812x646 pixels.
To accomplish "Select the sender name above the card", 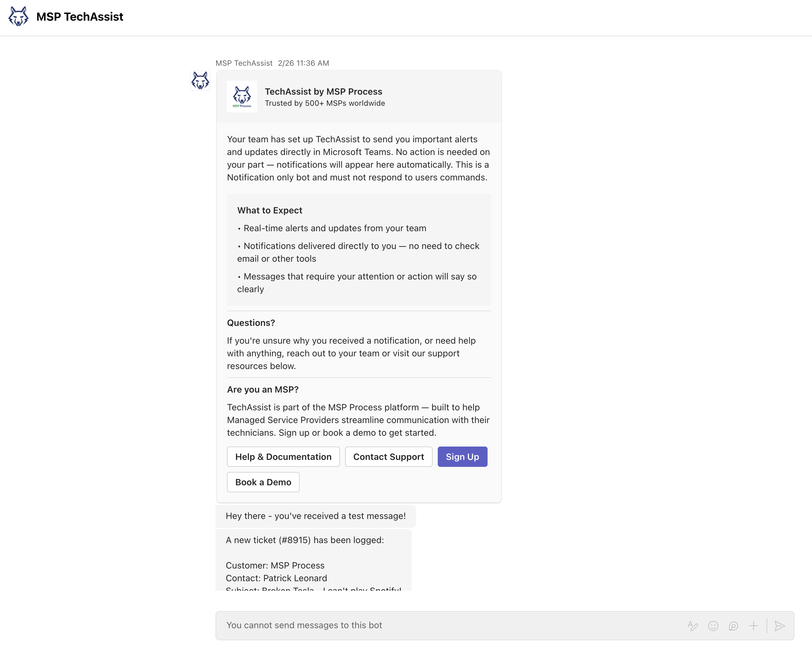I will click(244, 63).
